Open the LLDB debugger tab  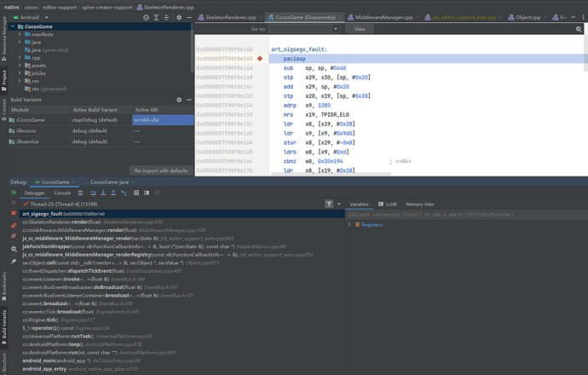[385, 205]
